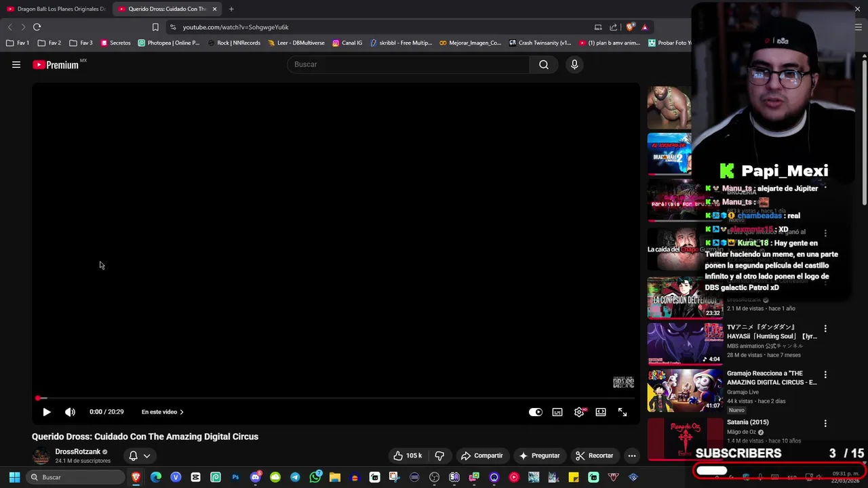Switch to Dragon Ball Los Planes Originales tab

click(x=56, y=9)
